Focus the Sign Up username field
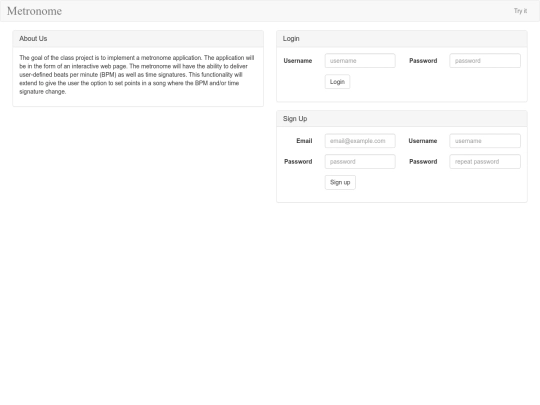 click(x=485, y=141)
